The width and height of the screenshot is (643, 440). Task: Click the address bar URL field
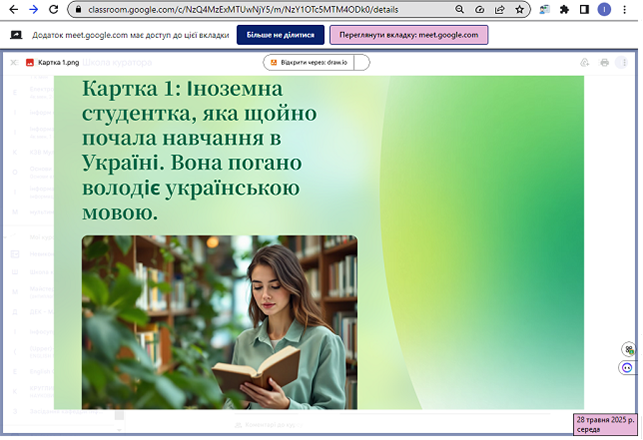(243, 9)
